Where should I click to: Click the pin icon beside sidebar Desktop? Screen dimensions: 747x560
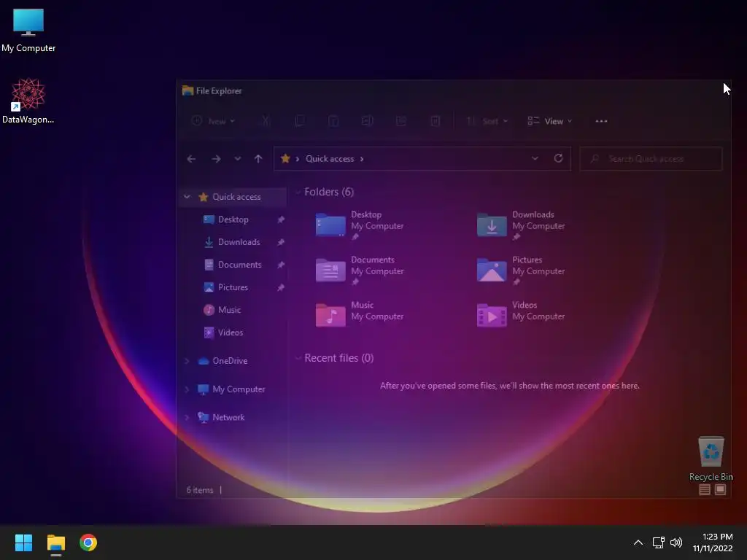click(x=281, y=219)
